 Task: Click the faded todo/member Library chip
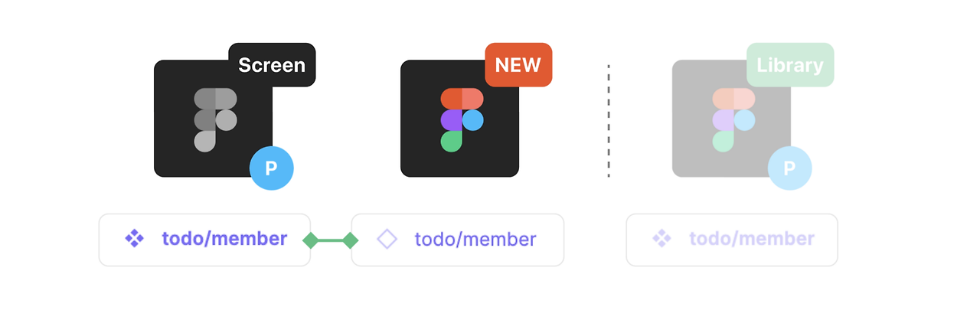[732, 240]
